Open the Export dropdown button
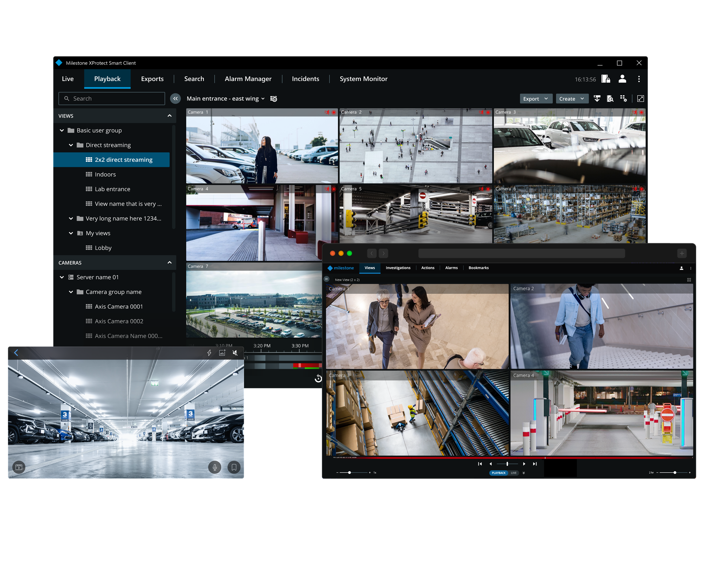This screenshot has width=728, height=569. pos(536,99)
